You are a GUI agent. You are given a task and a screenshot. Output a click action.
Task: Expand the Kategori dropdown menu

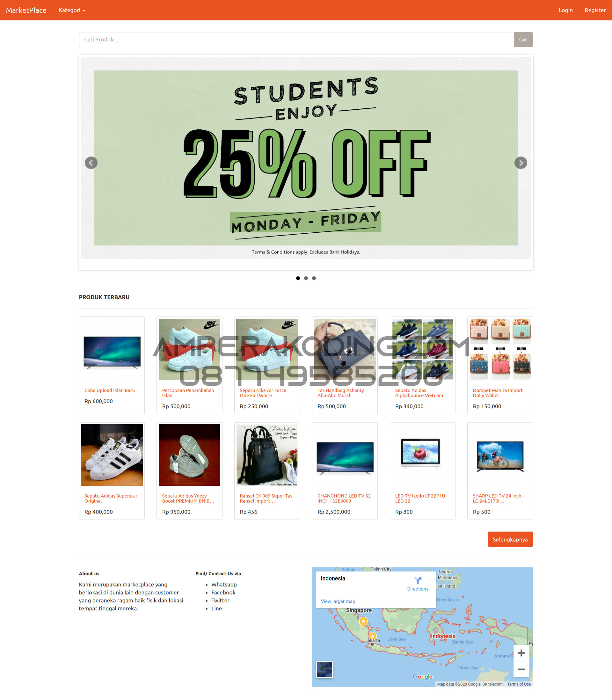(72, 10)
